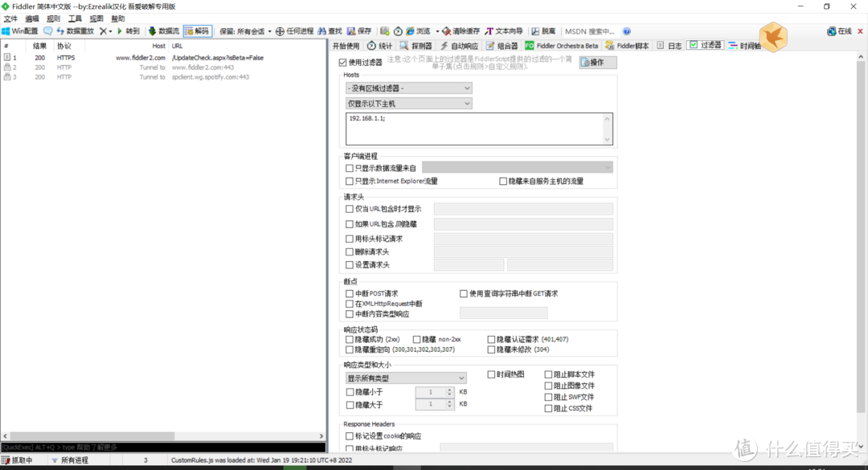
Task: Click the 保存 save icon
Action: [360, 31]
